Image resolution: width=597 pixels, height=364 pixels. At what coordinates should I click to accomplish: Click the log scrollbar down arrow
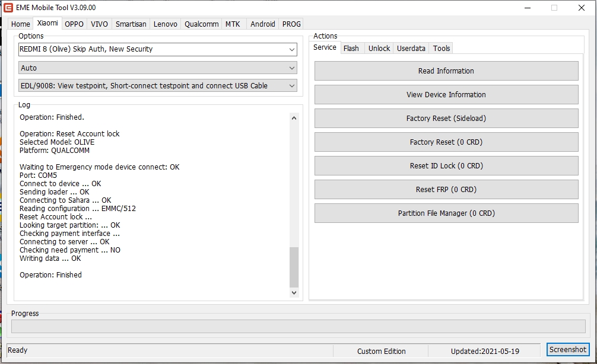(294, 292)
